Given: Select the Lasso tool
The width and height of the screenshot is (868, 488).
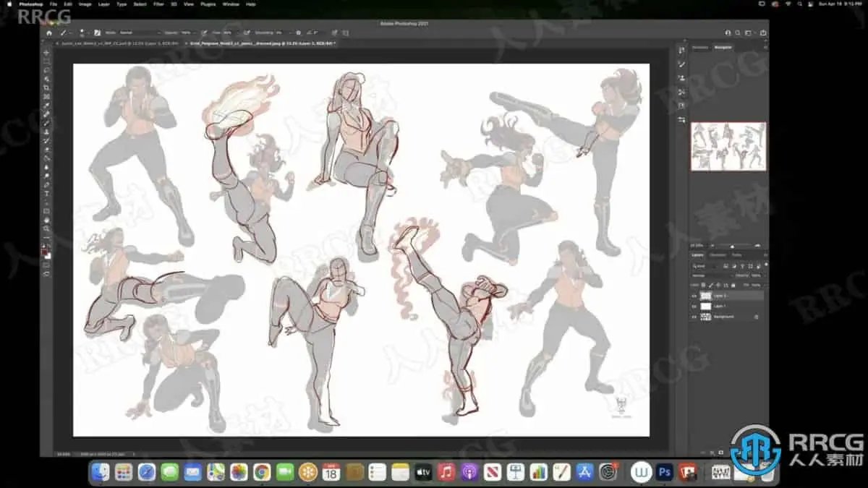Looking at the screenshot, I should [47, 70].
